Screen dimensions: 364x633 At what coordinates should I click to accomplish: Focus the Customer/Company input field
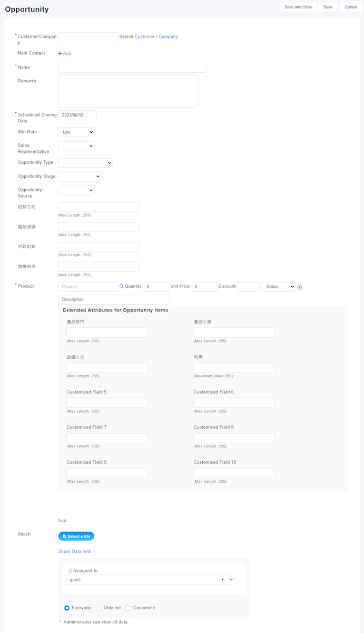click(x=88, y=37)
